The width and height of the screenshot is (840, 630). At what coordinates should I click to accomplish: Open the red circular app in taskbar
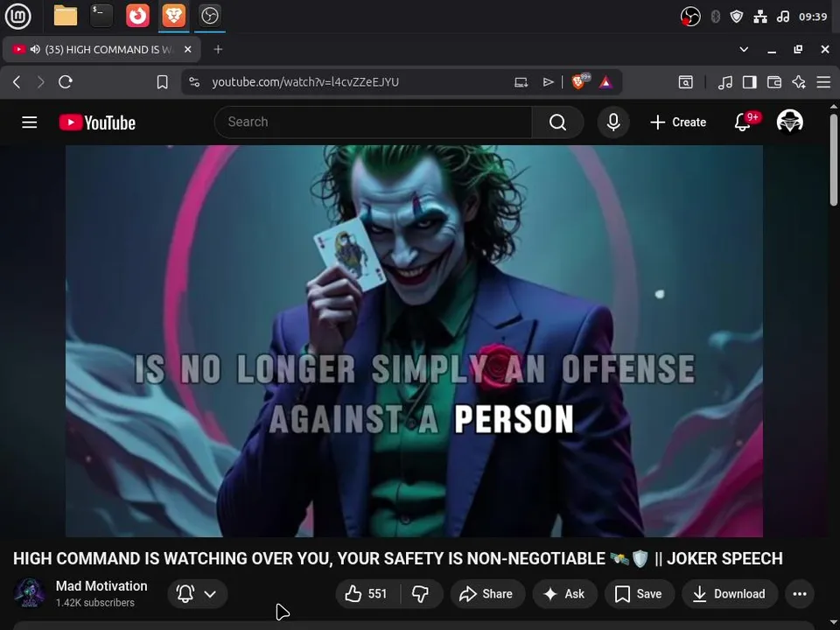pyautogui.click(x=137, y=16)
